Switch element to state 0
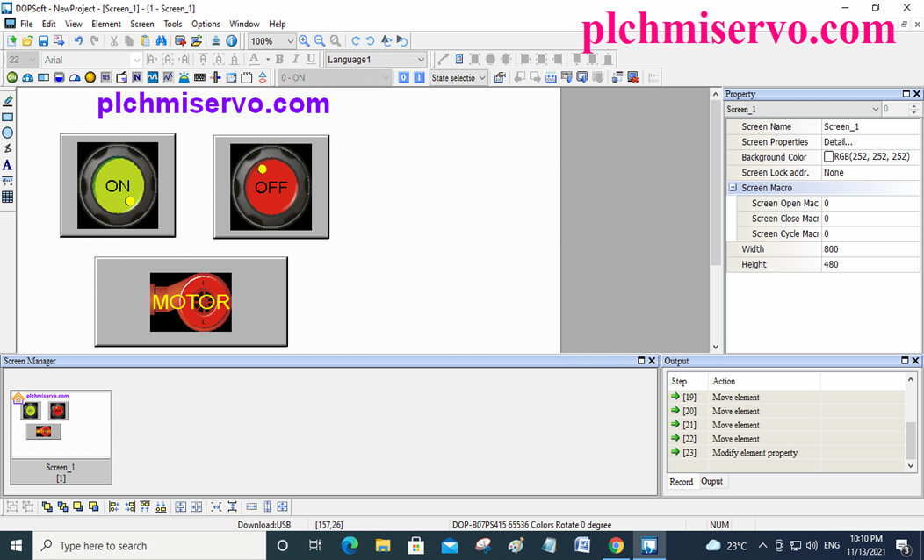924x560 pixels. click(403, 77)
